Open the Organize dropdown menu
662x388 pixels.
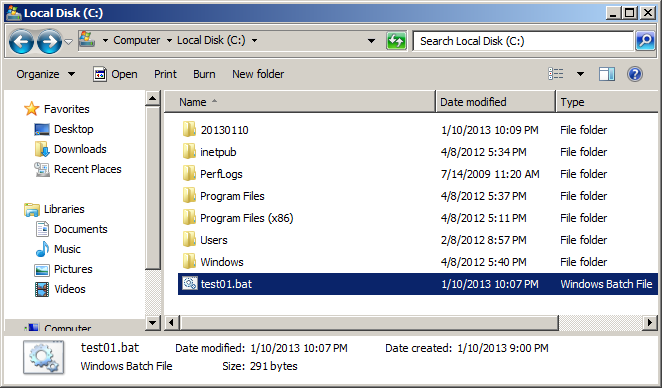pos(46,74)
